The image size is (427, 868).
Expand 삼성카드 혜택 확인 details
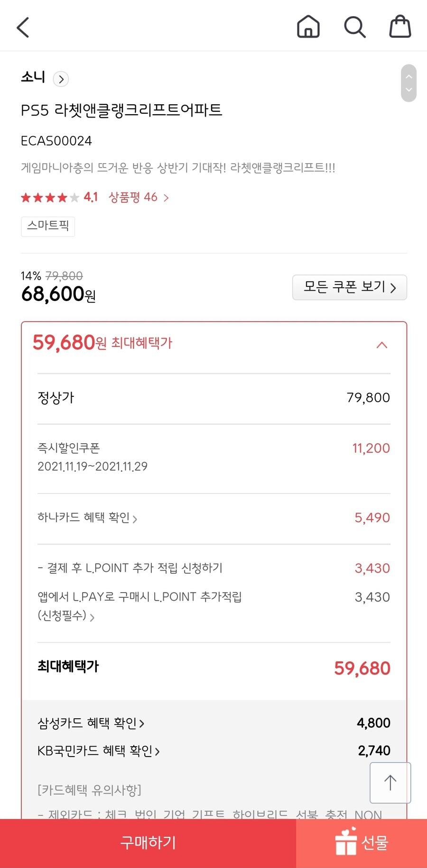click(91, 723)
